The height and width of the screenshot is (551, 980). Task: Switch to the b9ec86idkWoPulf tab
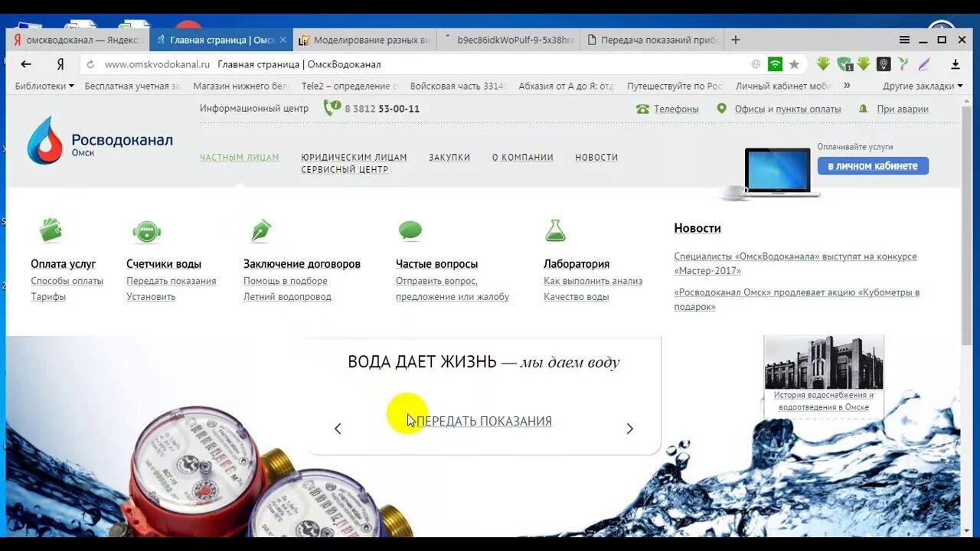tap(508, 40)
